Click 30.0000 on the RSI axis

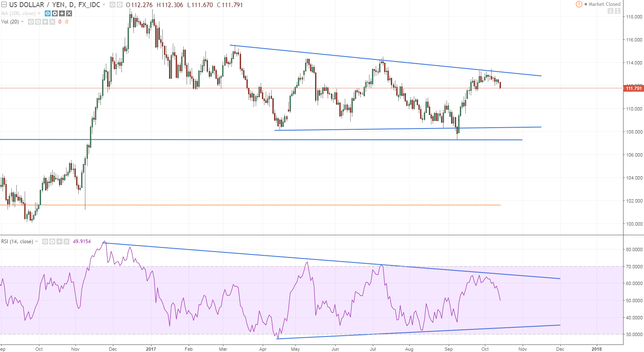pos(634,334)
